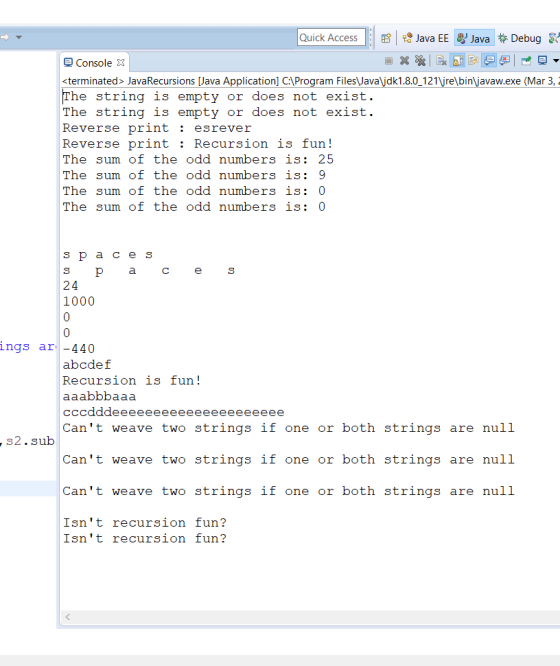560x666 pixels.
Task: Switch to the Java EE perspective
Action: pos(426,38)
